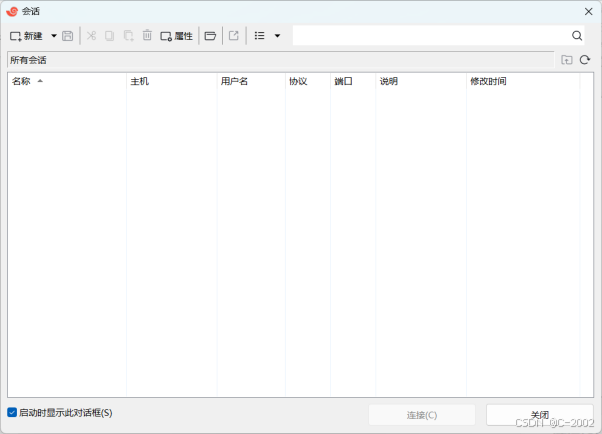Click the export shortcut arrow icon

pyautogui.click(x=234, y=36)
